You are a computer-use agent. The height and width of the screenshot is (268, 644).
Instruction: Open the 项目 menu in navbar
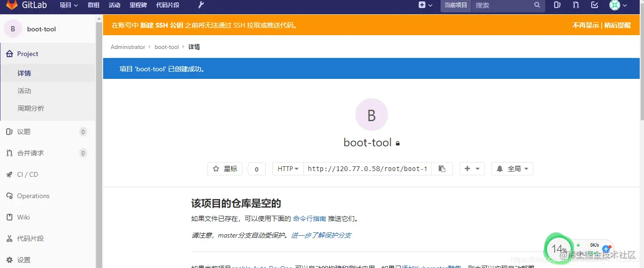tap(69, 5)
